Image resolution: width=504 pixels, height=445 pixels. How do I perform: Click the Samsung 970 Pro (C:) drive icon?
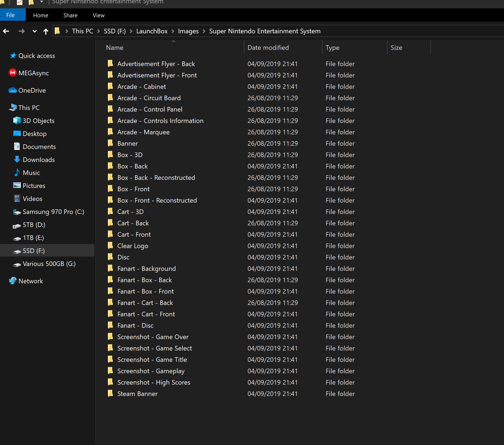17,212
